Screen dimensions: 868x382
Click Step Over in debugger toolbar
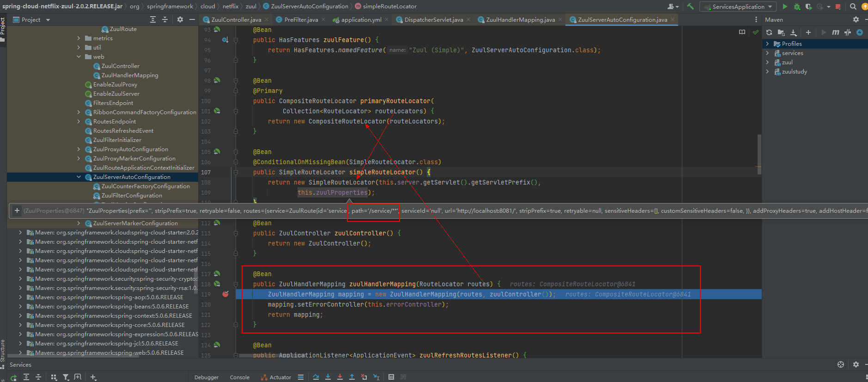tap(316, 377)
